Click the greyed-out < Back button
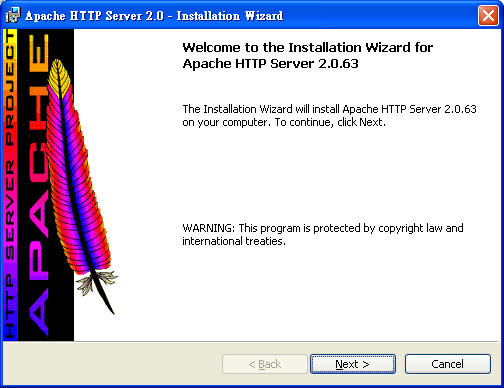 (x=265, y=364)
